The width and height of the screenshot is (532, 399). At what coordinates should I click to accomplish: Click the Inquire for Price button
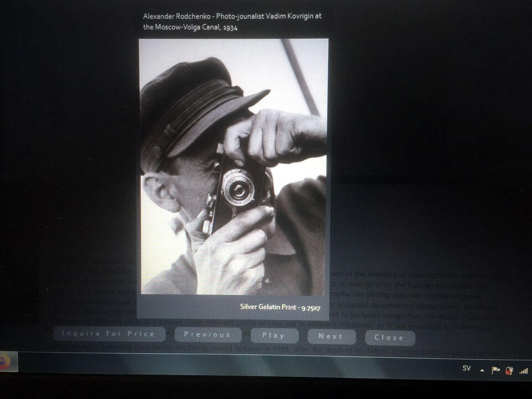[x=109, y=334]
